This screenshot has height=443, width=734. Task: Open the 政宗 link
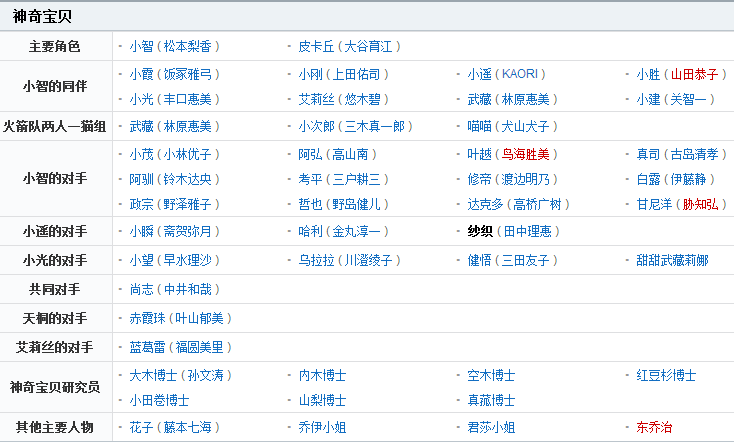coord(141,204)
